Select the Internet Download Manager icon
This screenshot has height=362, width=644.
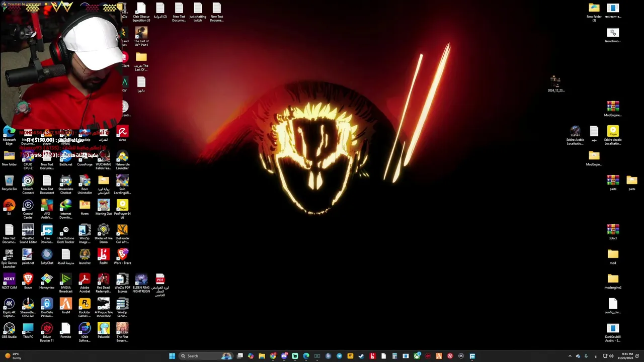coord(65,209)
